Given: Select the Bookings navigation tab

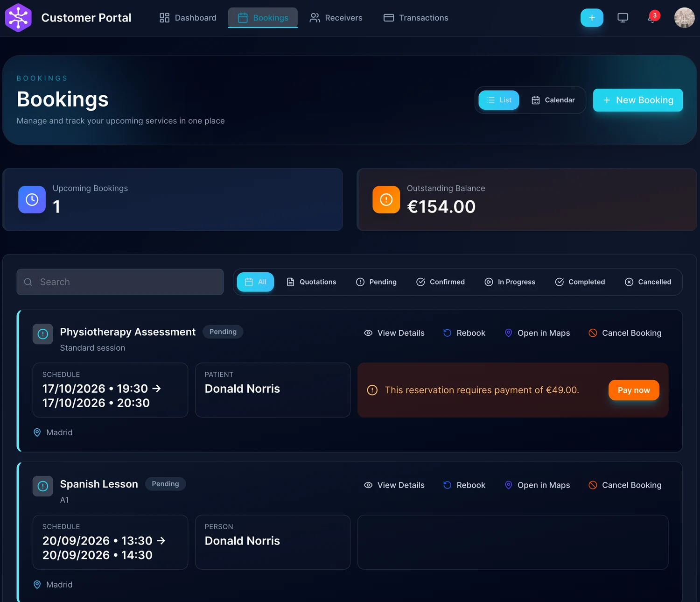Looking at the screenshot, I should [x=263, y=18].
